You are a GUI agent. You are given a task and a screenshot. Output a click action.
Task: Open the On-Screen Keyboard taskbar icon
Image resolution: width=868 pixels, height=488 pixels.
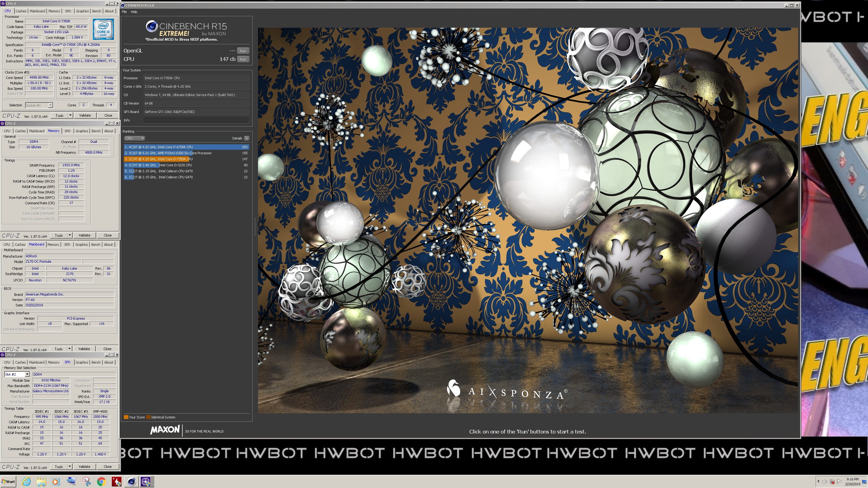tap(71, 482)
